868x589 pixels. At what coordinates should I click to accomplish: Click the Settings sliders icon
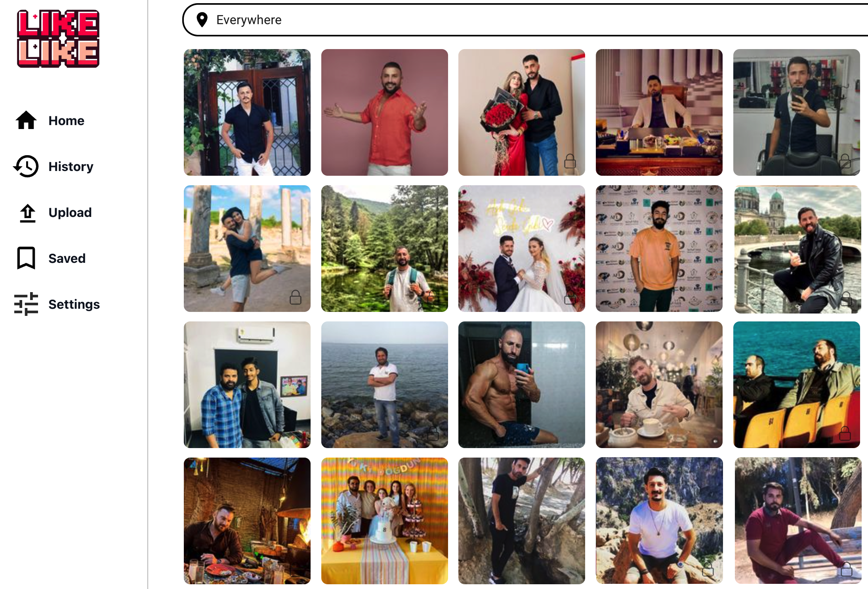click(x=26, y=304)
